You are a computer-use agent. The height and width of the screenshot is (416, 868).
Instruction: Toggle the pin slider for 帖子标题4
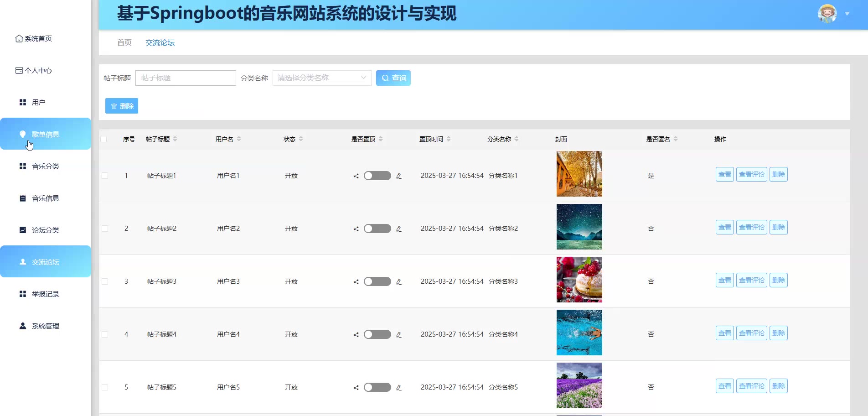click(x=377, y=334)
